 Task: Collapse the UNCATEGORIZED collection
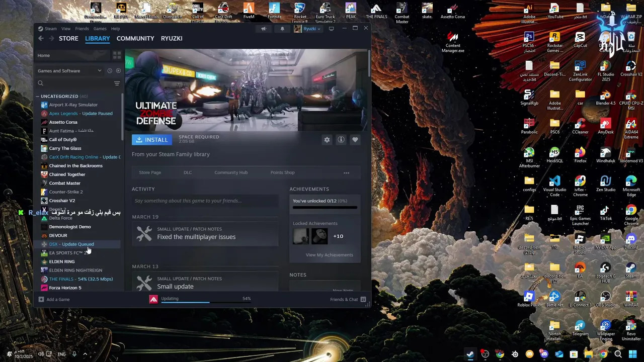pyautogui.click(x=37, y=96)
